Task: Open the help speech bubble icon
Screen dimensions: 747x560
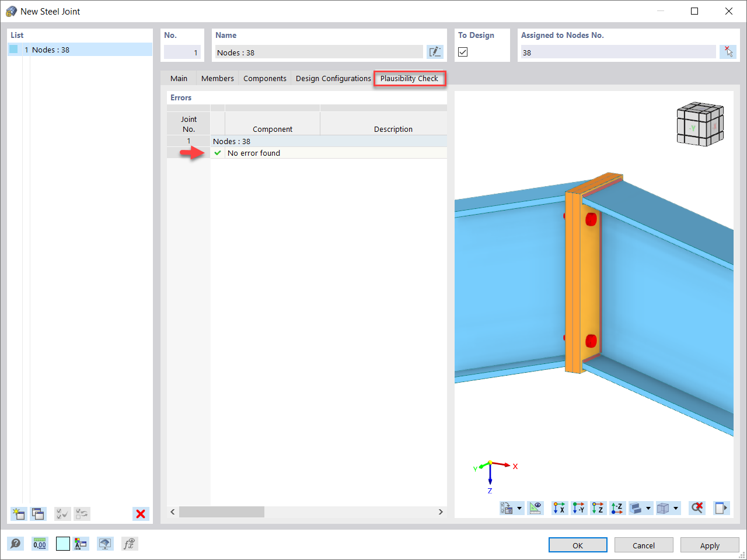Action: coord(16,544)
